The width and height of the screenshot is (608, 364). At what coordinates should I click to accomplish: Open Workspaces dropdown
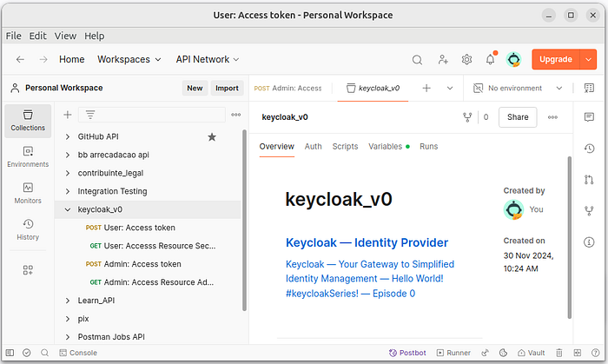(x=129, y=59)
